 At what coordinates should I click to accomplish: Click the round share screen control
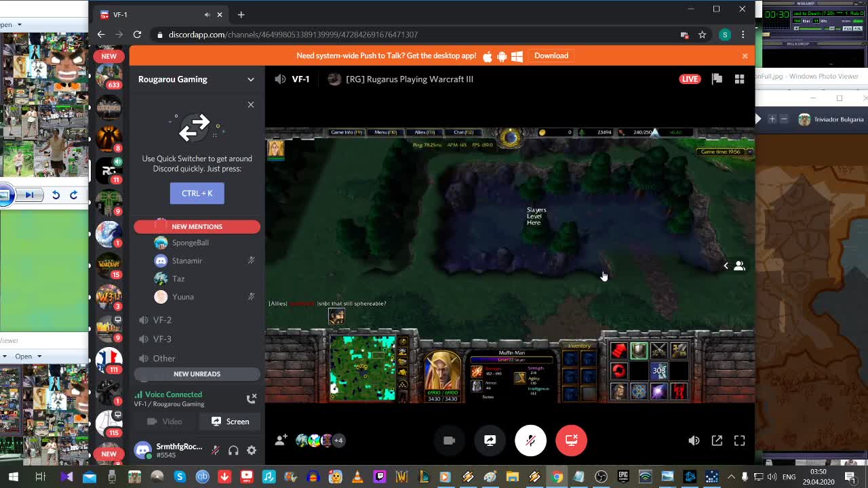tap(490, 441)
